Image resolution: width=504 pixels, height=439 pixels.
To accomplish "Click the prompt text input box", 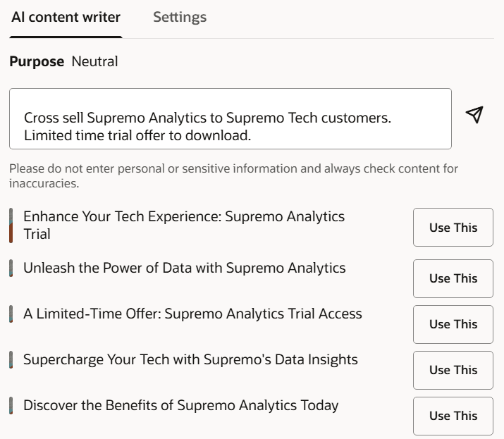I will [x=230, y=118].
